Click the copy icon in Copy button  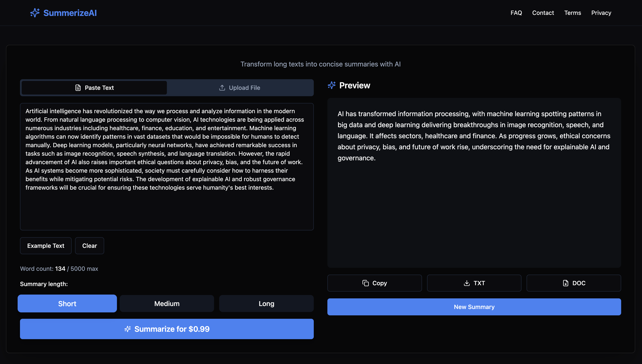(365, 283)
